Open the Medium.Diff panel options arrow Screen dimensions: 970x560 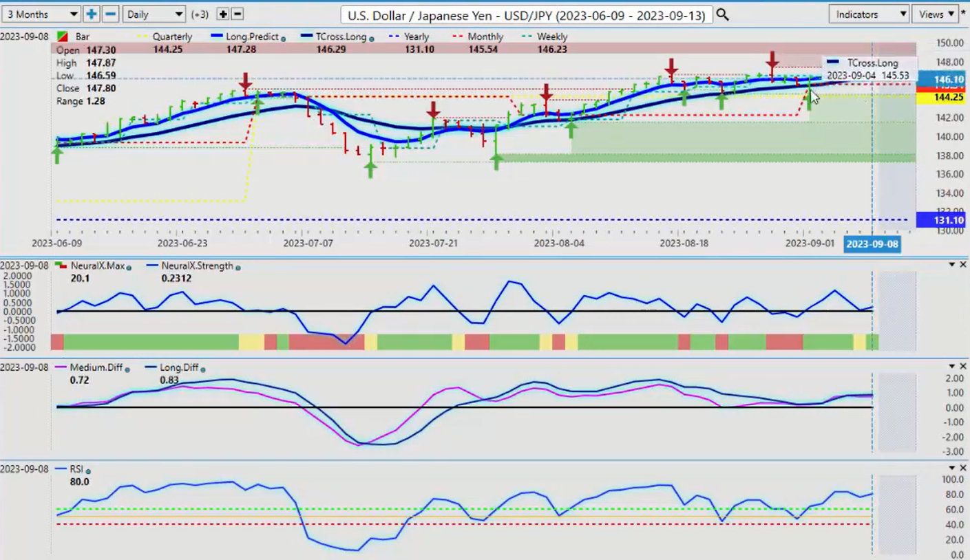click(x=952, y=366)
